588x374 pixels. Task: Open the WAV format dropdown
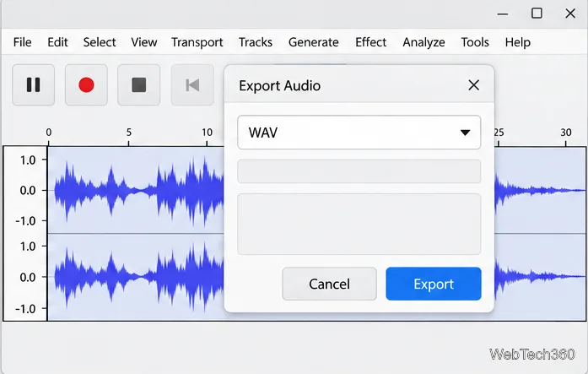(x=359, y=133)
